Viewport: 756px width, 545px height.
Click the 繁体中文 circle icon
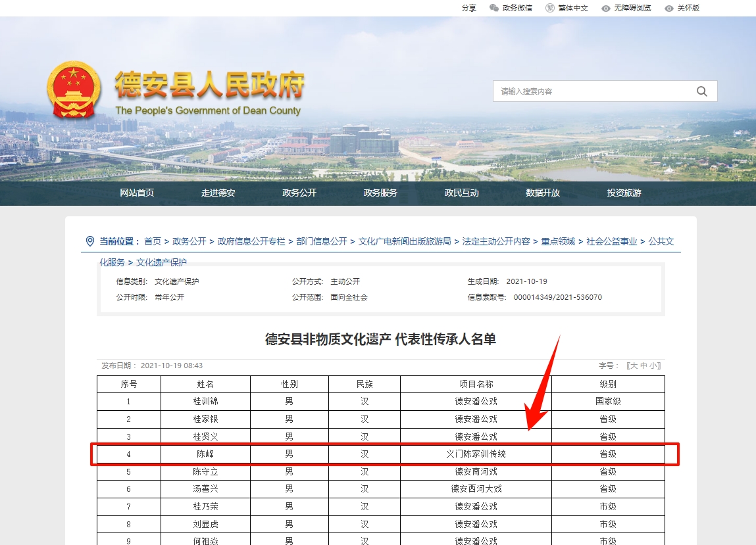[x=549, y=8]
